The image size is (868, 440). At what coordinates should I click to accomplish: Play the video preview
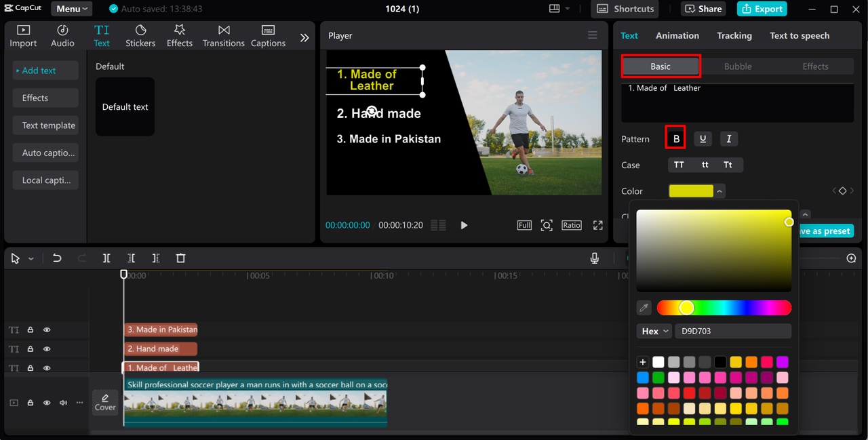coord(464,225)
